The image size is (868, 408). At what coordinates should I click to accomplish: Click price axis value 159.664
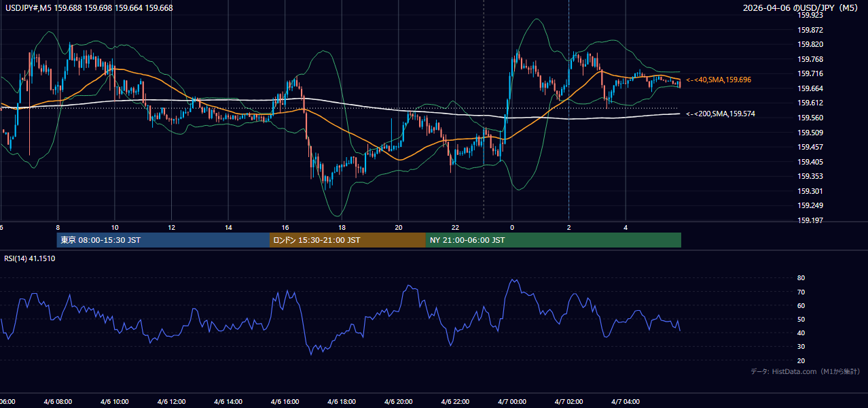click(x=812, y=88)
